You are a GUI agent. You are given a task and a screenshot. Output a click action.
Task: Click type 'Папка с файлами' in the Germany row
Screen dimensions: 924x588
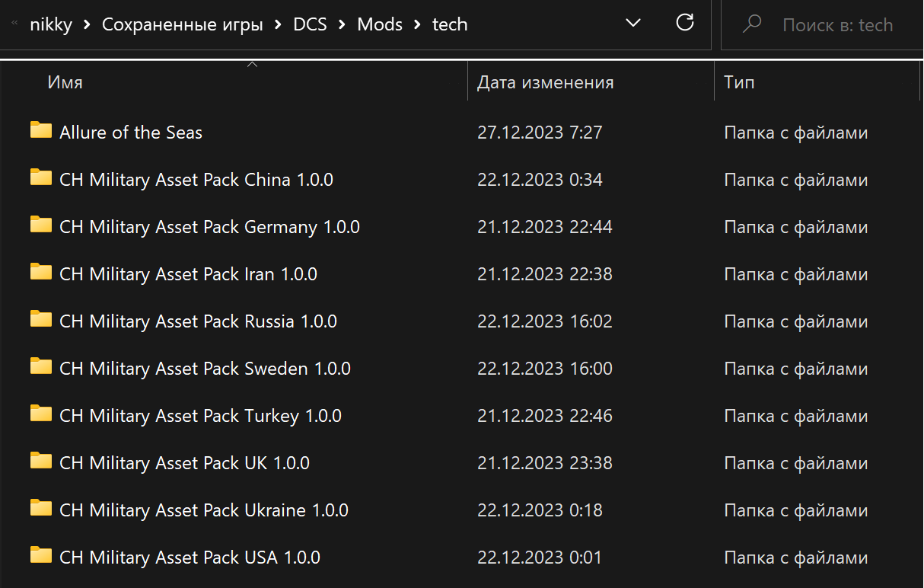tap(796, 227)
